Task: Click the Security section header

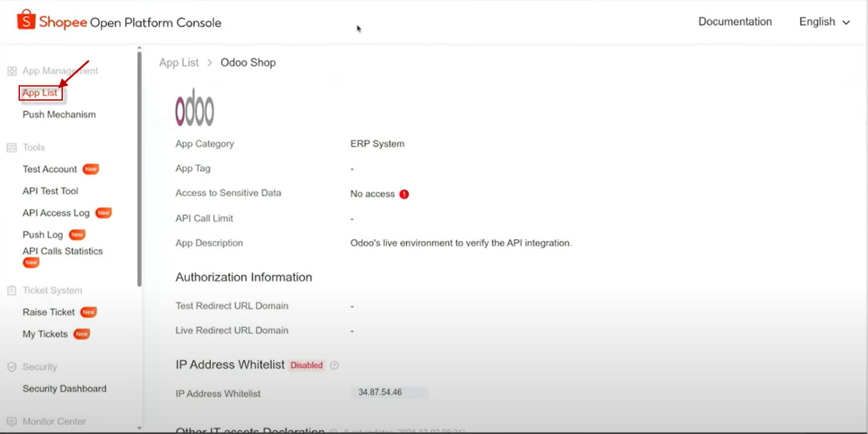Action: [40, 367]
